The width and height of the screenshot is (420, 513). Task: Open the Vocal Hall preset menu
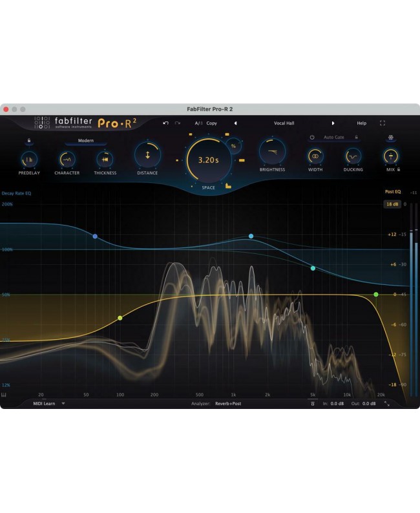tap(284, 123)
